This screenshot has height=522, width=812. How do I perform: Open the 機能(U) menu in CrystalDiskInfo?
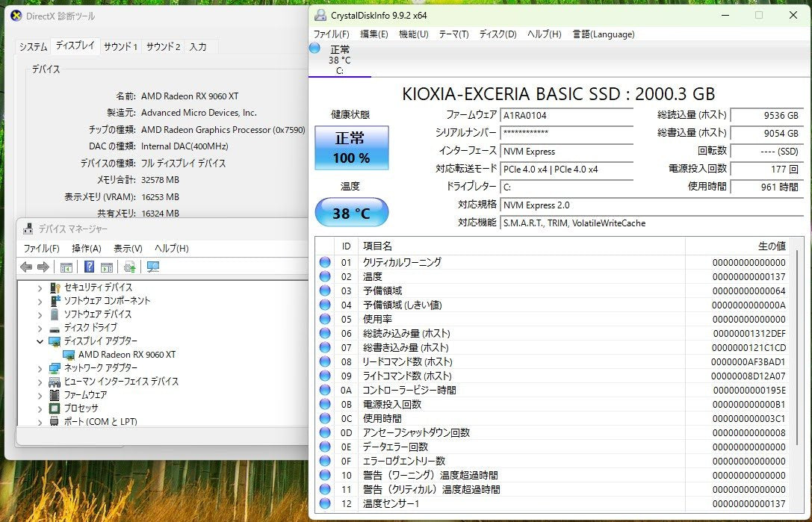[x=413, y=34]
